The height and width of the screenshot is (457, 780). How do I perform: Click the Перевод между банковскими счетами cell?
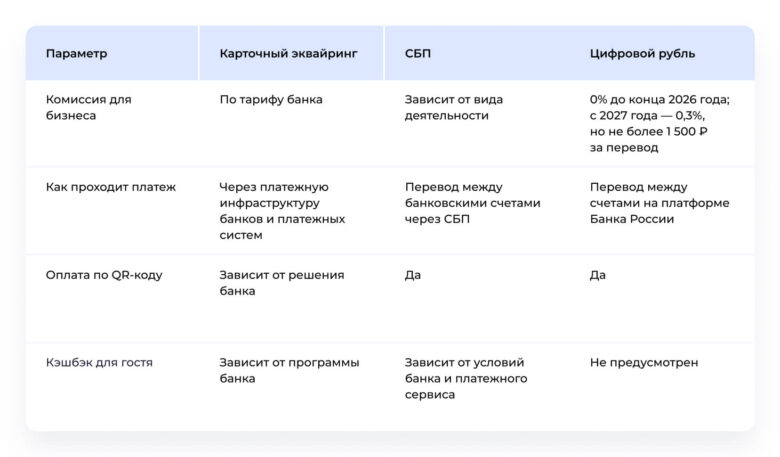473,203
